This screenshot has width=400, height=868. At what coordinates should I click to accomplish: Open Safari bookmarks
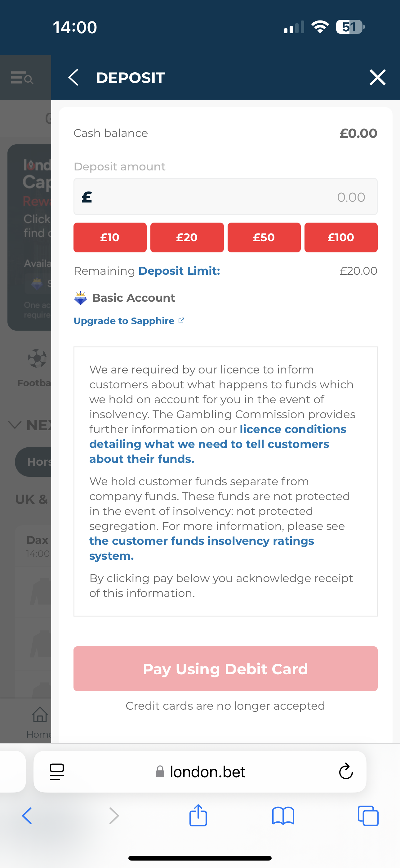click(283, 816)
